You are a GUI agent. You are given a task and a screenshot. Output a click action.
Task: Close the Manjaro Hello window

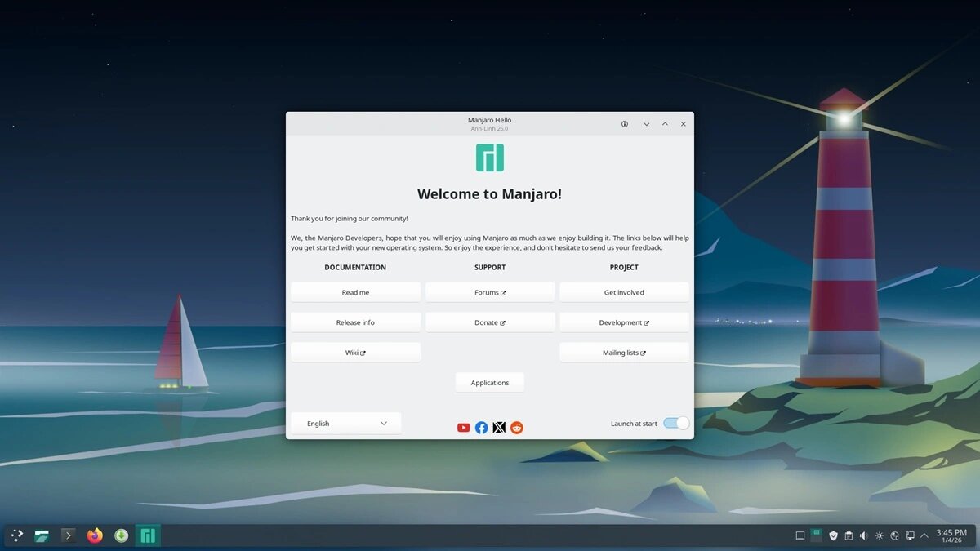684,124
